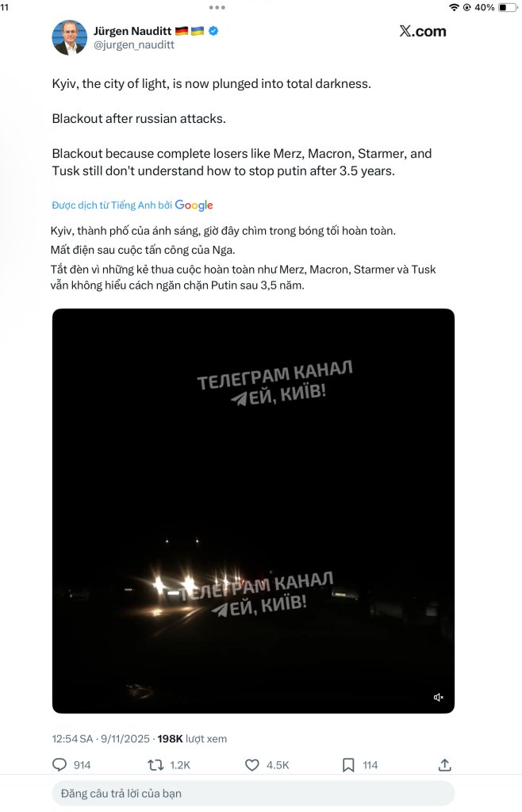This screenshot has height=812, width=522.
Task: Tap the three-dot handle at top
Action: pyautogui.click(x=217, y=7)
